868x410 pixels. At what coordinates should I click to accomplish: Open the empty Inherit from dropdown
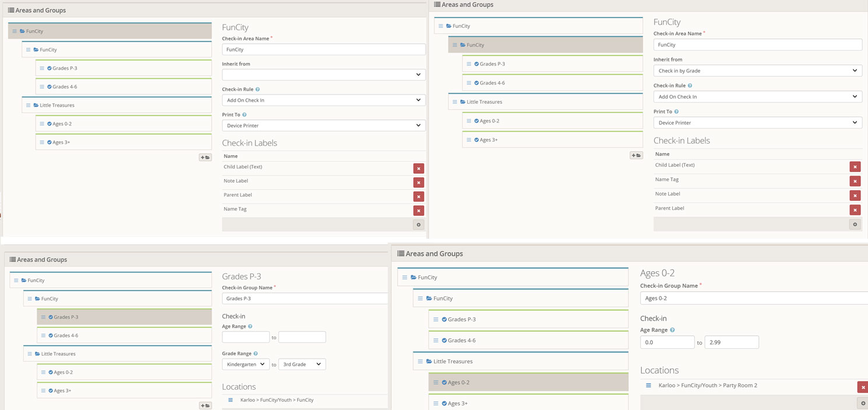click(x=324, y=75)
